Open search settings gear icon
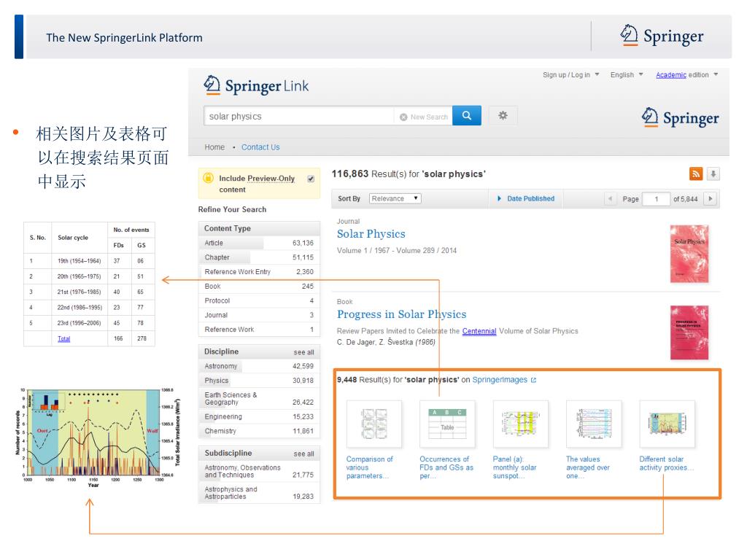 503,116
